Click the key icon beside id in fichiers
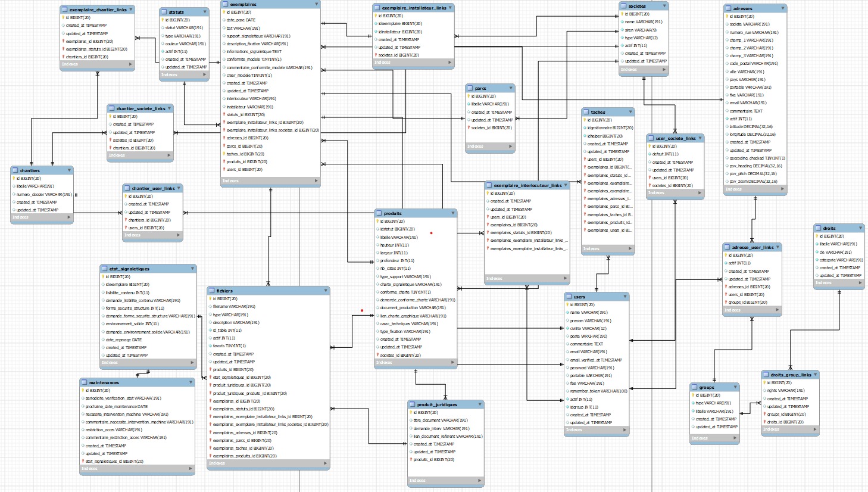This screenshot has width=868, height=492. [211, 299]
